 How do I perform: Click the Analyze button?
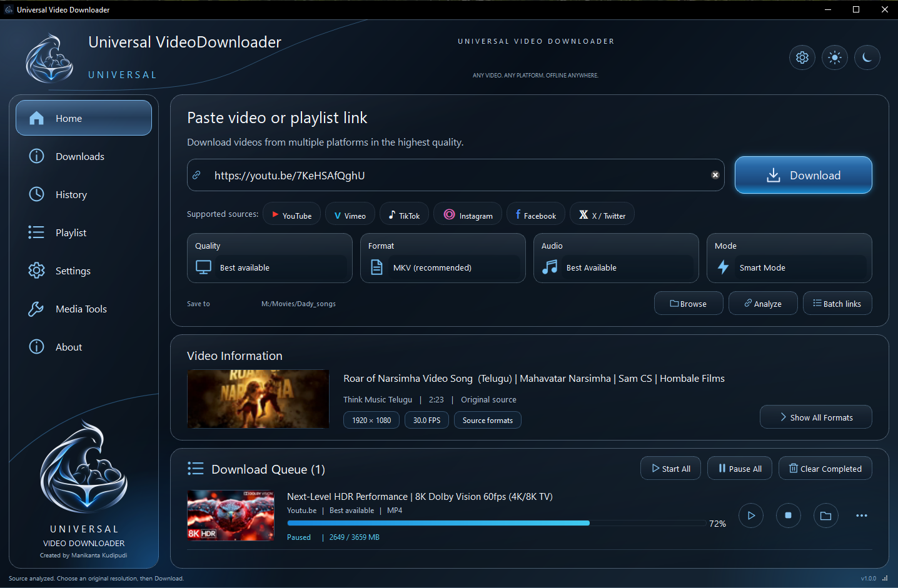point(763,303)
